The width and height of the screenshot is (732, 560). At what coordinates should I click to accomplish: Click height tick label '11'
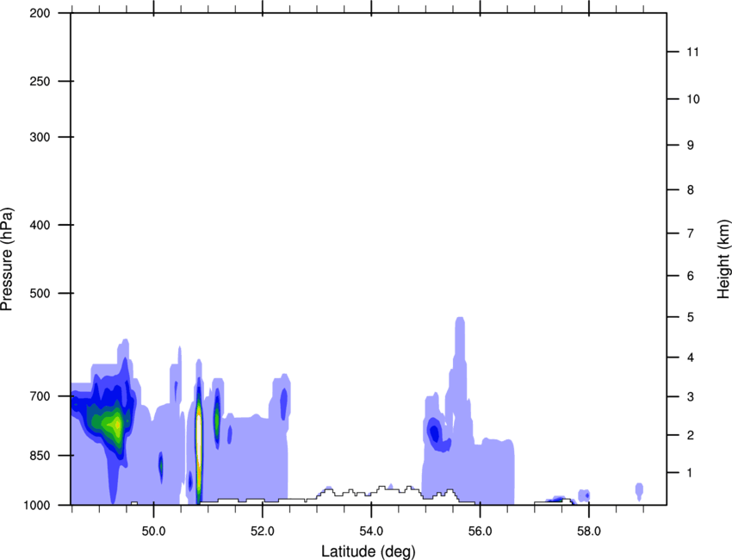[x=693, y=52]
